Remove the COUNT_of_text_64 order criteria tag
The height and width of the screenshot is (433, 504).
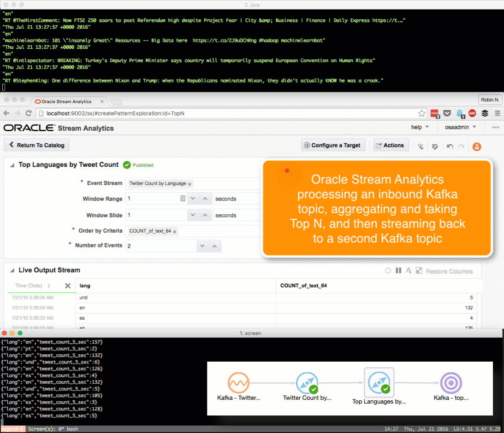tap(175, 231)
